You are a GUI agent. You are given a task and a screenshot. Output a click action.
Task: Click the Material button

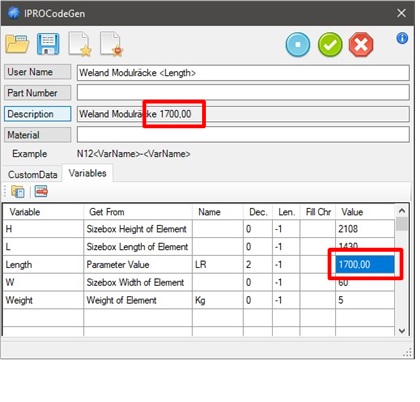[38, 135]
